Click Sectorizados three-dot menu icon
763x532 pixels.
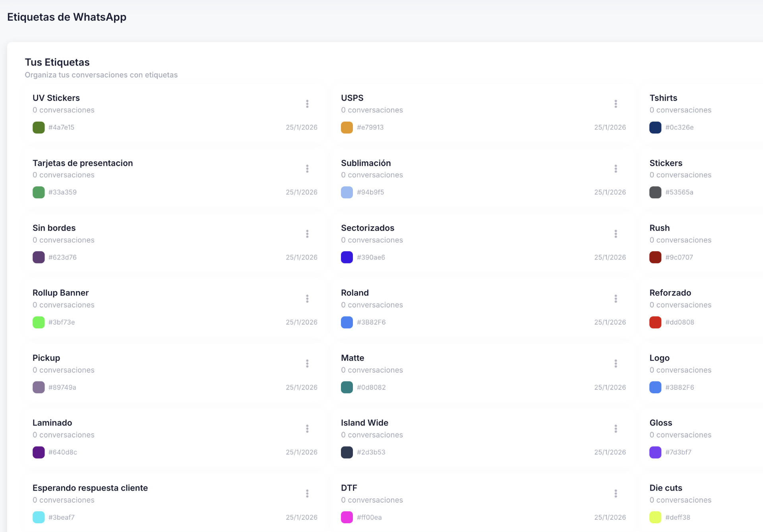point(616,234)
